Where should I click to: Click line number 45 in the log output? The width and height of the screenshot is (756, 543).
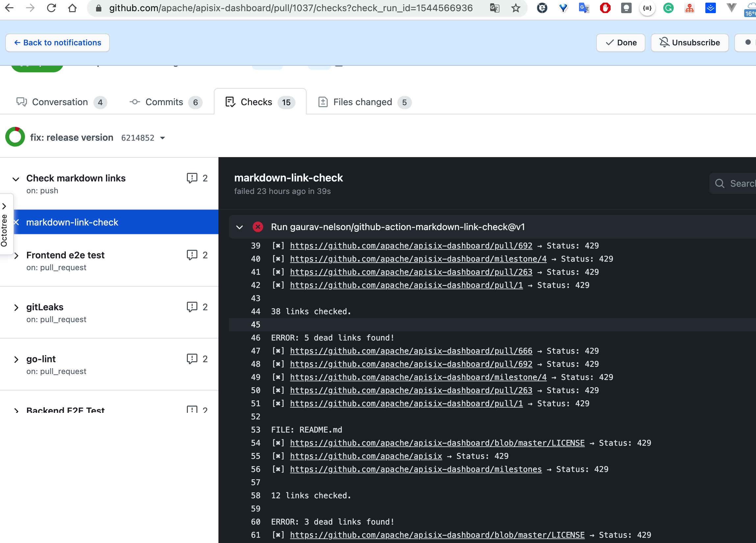pyautogui.click(x=255, y=324)
